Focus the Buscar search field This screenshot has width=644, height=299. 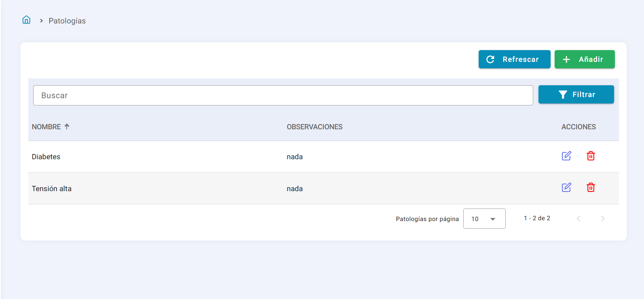pyautogui.click(x=283, y=95)
